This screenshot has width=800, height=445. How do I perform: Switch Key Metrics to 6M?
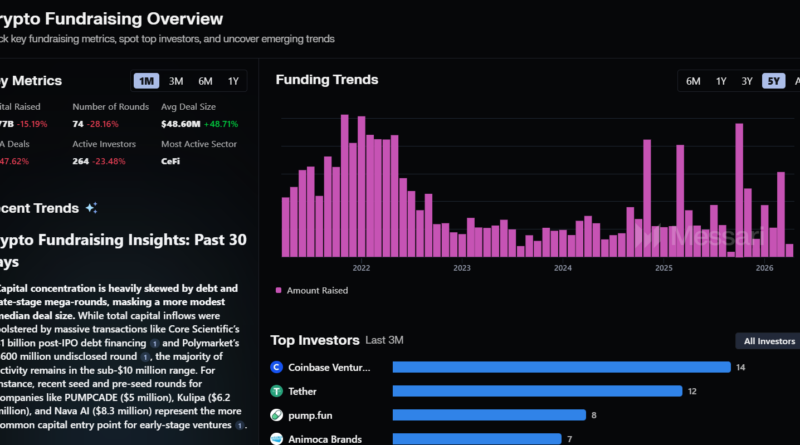pos(205,81)
